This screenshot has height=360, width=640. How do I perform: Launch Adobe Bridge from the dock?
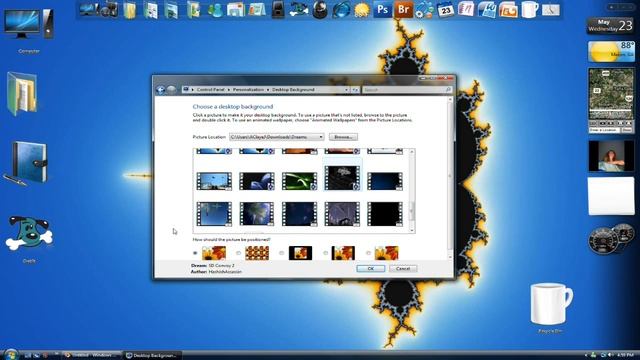pyautogui.click(x=403, y=10)
